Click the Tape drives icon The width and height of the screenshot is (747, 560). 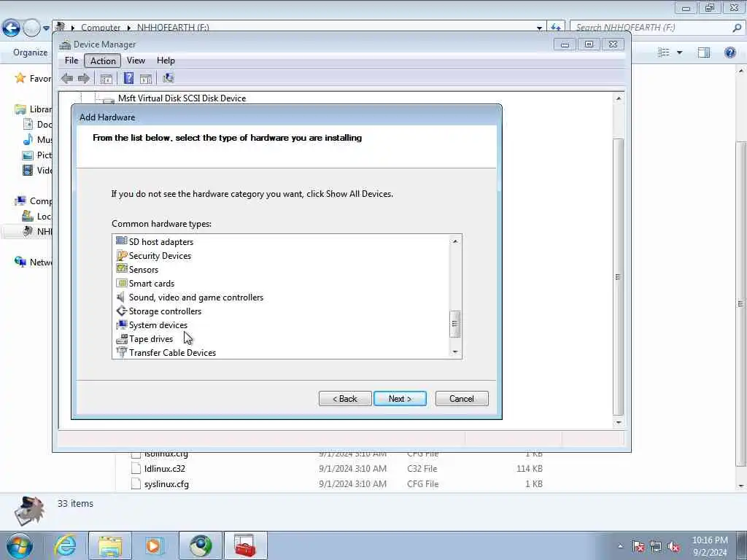click(x=122, y=338)
